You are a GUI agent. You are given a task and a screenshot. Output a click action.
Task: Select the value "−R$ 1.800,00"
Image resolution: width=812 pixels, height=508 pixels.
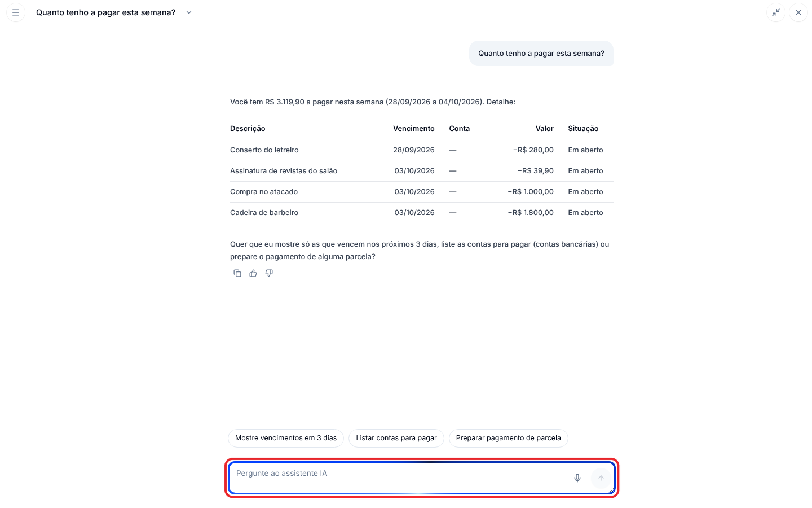(x=531, y=213)
